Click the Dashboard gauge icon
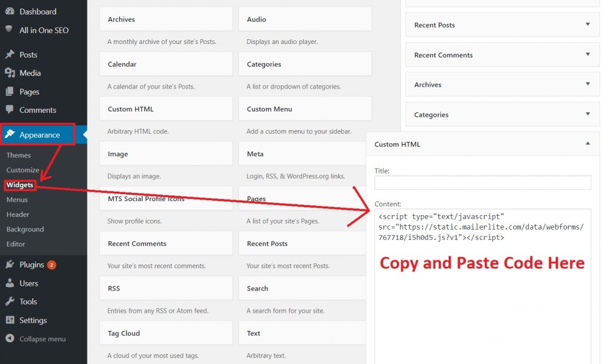This screenshot has width=603, height=364. tap(10, 11)
